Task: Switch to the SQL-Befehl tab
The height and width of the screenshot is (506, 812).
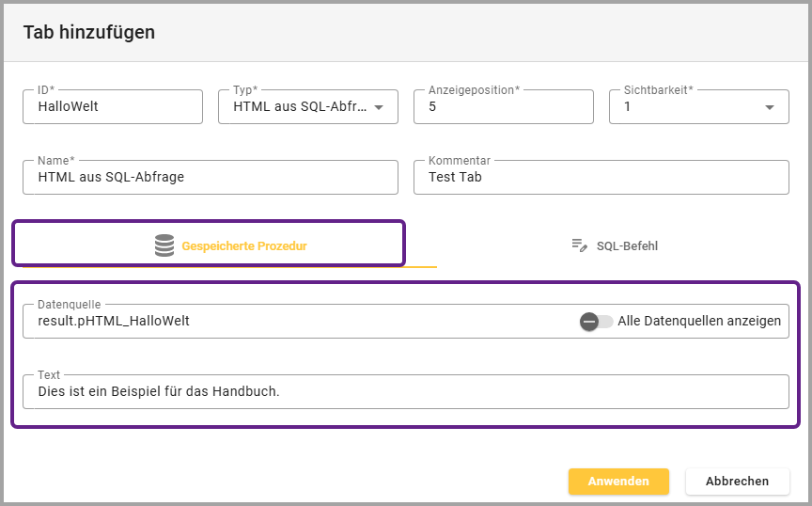Action: click(627, 245)
